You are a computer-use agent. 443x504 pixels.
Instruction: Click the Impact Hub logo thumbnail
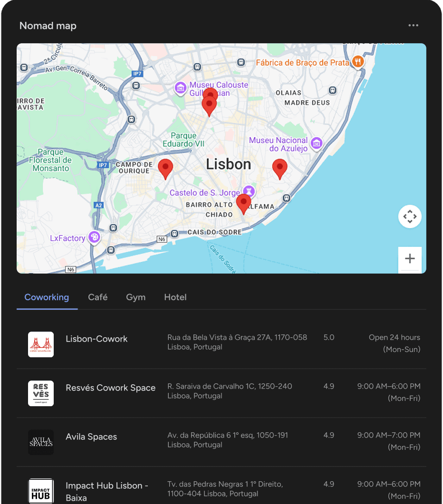[x=41, y=491]
